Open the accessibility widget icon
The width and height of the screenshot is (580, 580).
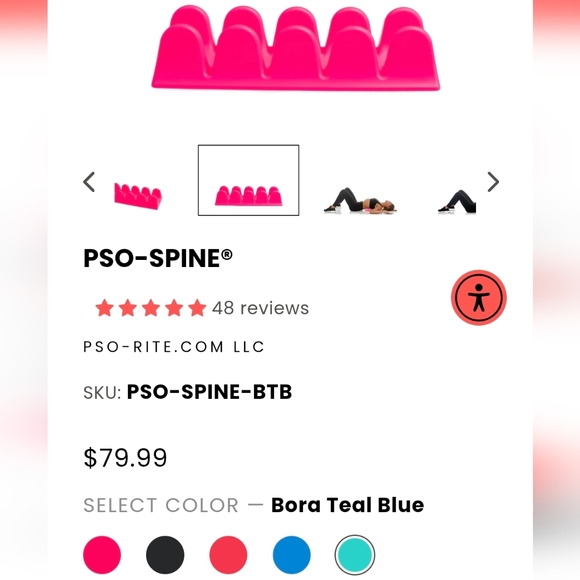478,297
